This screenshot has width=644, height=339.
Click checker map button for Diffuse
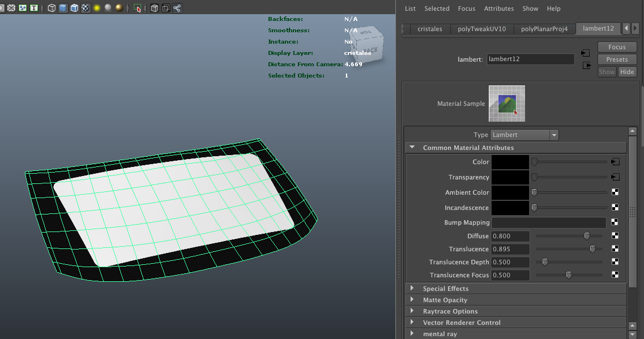(615, 236)
